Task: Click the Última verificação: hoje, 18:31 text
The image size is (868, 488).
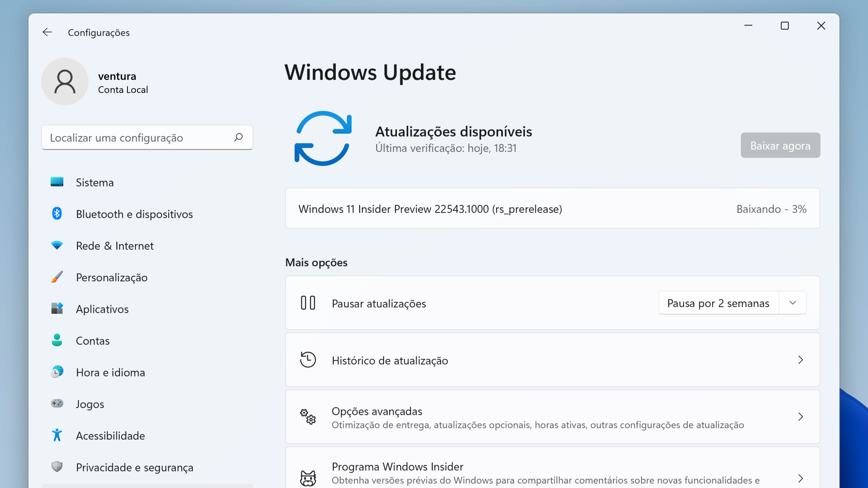Action: click(446, 148)
